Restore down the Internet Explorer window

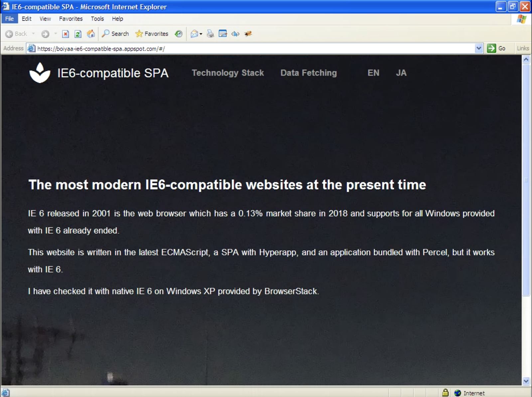tap(513, 6)
